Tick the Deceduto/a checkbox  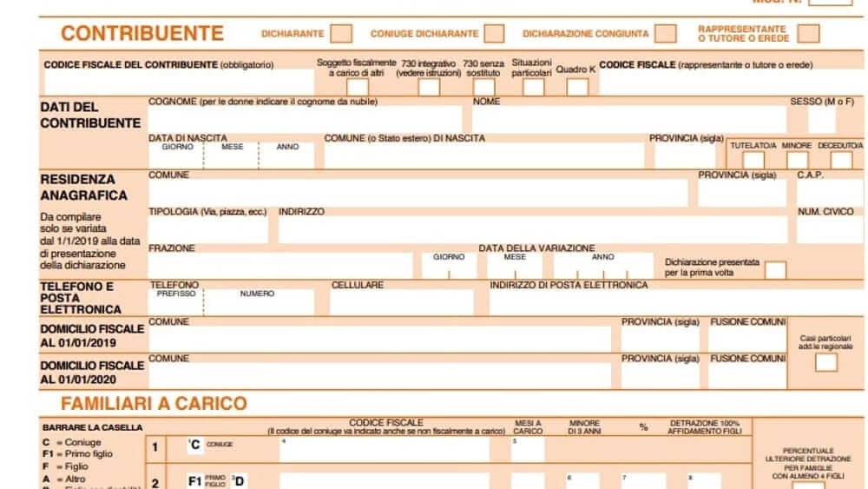pyautogui.click(x=841, y=160)
